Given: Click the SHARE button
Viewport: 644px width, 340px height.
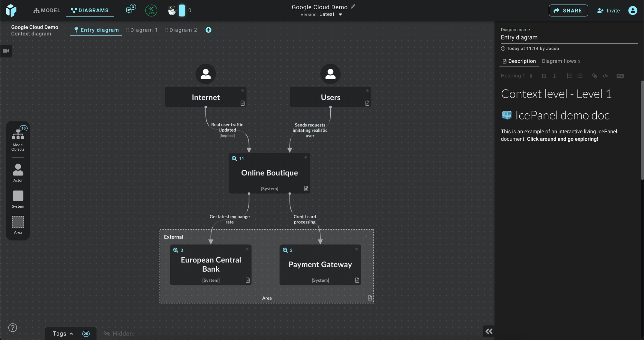Looking at the screenshot, I should click(568, 10).
